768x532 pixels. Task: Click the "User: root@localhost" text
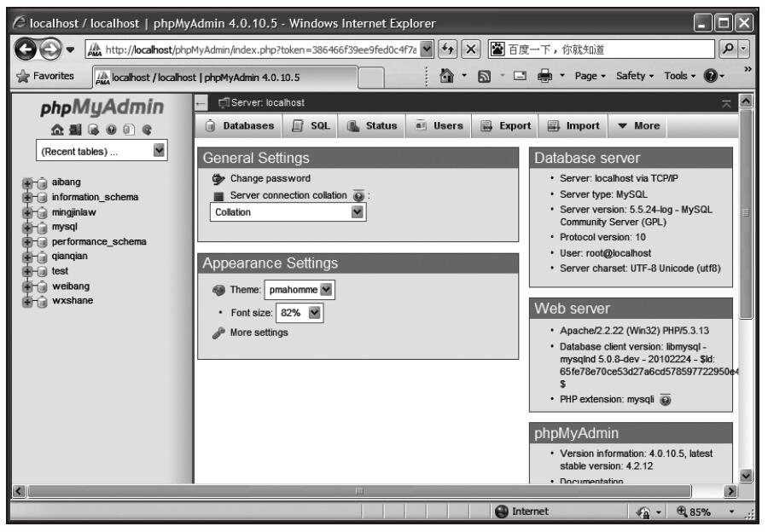coord(605,253)
